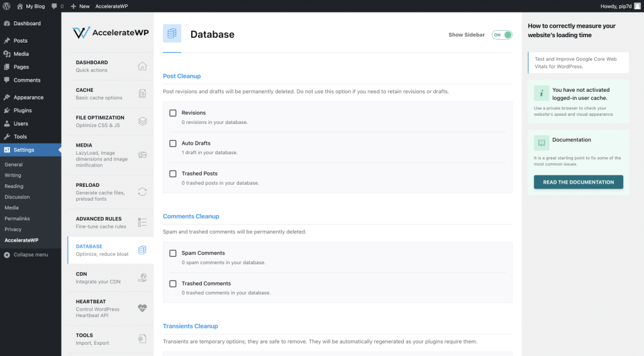Image resolution: width=644 pixels, height=356 pixels.
Task: Click the Transients Cleanup heading
Action: click(190, 326)
